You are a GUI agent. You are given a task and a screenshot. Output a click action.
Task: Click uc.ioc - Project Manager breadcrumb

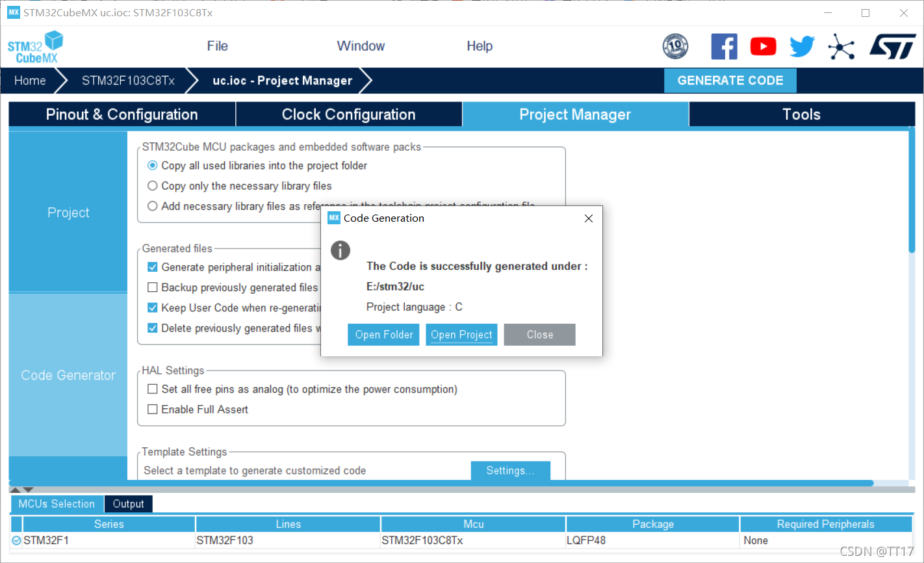(x=283, y=81)
